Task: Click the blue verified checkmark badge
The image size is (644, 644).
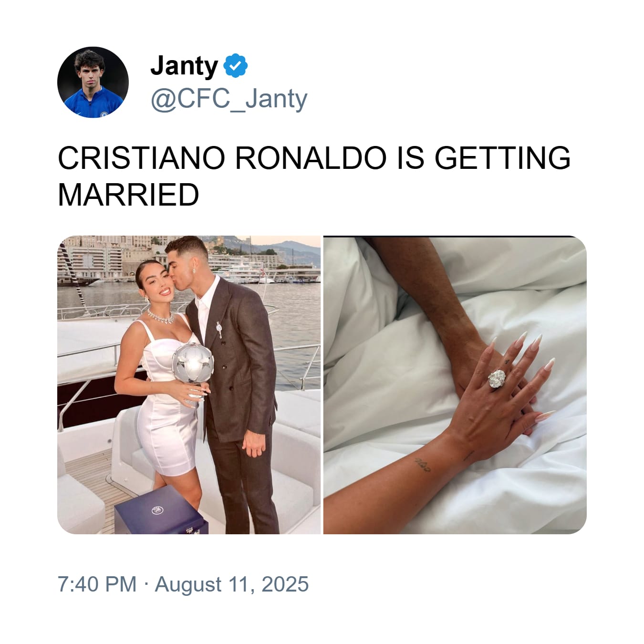Action: [x=236, y=65]
